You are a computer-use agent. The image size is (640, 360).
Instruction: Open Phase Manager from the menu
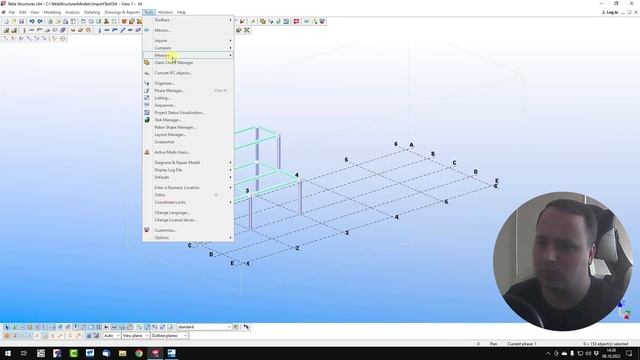pos(188,91)
